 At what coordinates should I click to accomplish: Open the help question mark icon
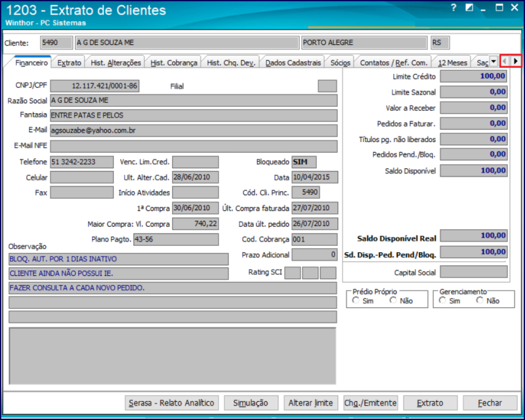pyautogui.click(x=454, y=8)
